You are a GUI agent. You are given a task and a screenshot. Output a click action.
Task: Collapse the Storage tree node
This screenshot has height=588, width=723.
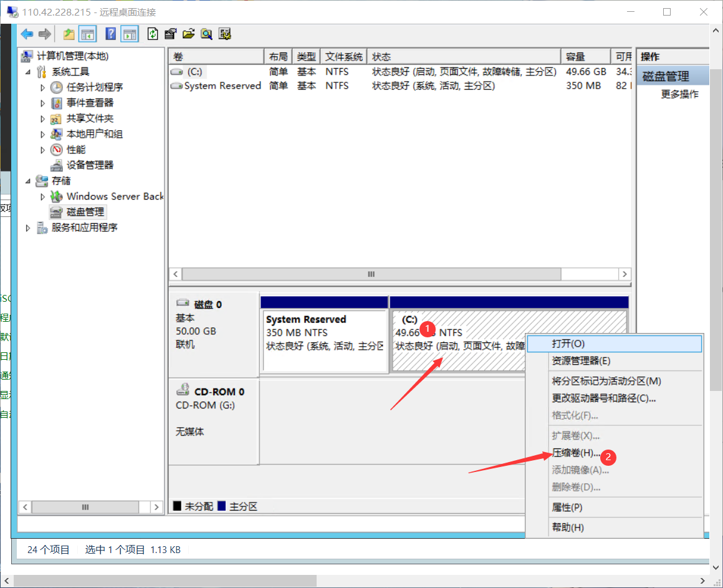click(27, 181)
